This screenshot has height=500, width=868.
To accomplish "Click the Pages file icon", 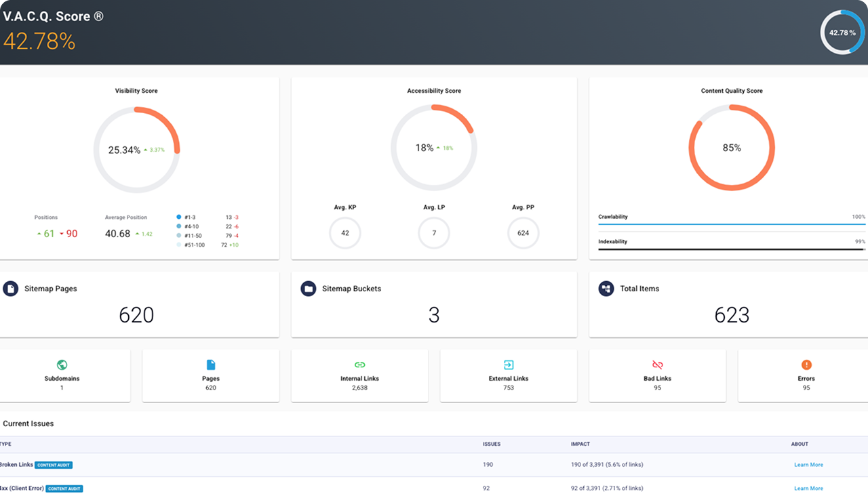I will tap(211, 365).
